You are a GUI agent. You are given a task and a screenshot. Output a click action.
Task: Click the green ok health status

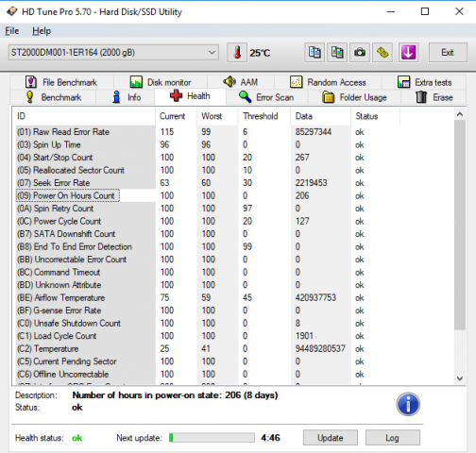pos(77,438)
